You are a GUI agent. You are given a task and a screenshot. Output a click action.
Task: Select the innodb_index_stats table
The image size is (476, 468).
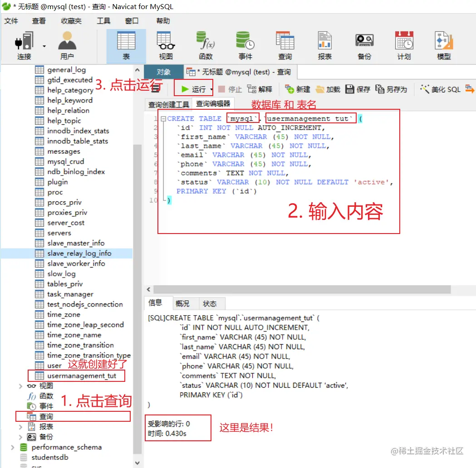tap(72, 131)
